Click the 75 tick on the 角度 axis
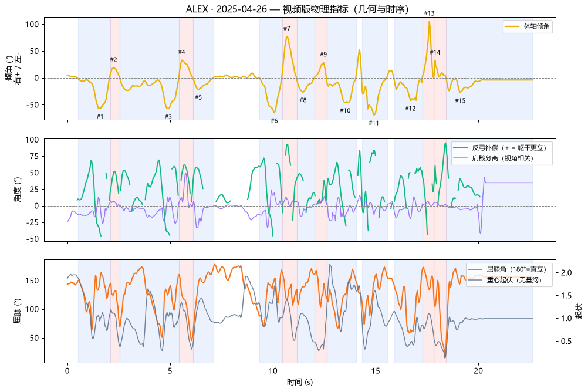 (34, 157)
